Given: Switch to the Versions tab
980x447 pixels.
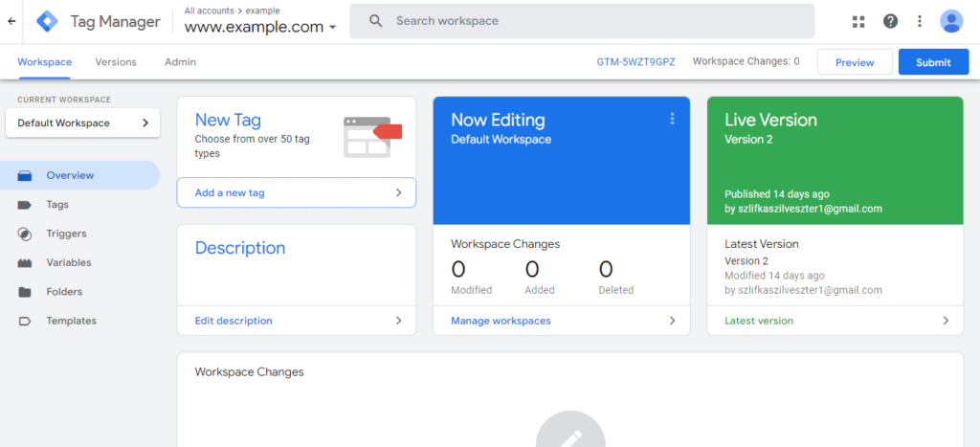Looking at the screenshot, I should (x=116, y=62).
